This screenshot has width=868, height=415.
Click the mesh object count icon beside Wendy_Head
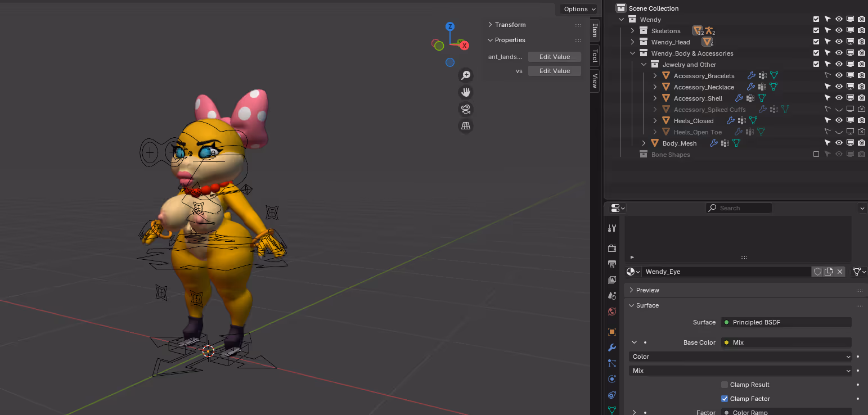tap(707, 42)
